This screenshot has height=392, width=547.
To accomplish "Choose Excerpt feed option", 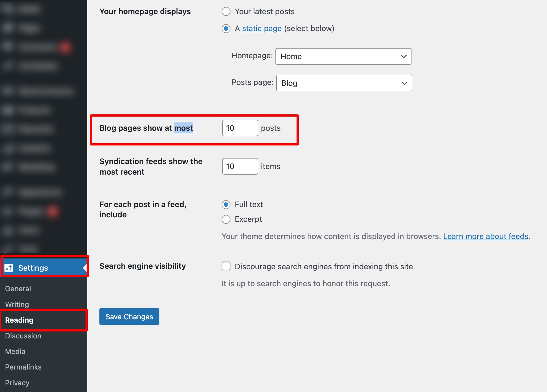I will (226, 219).
